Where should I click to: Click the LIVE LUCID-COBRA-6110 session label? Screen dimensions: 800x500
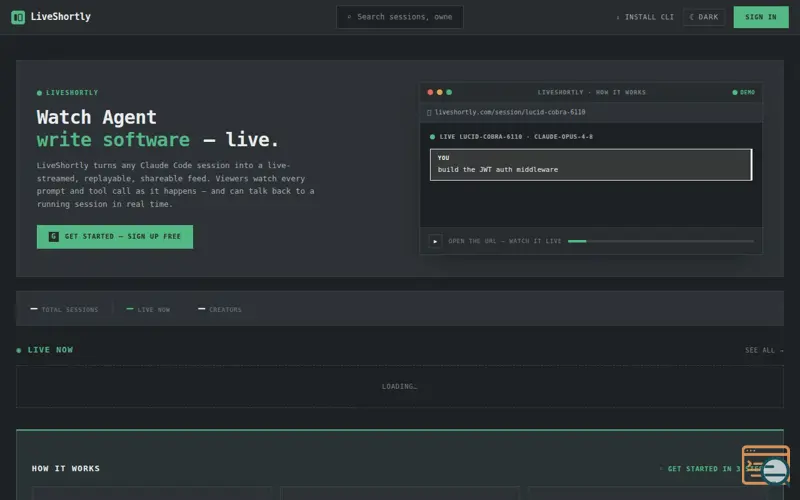(x=511, y=137)
